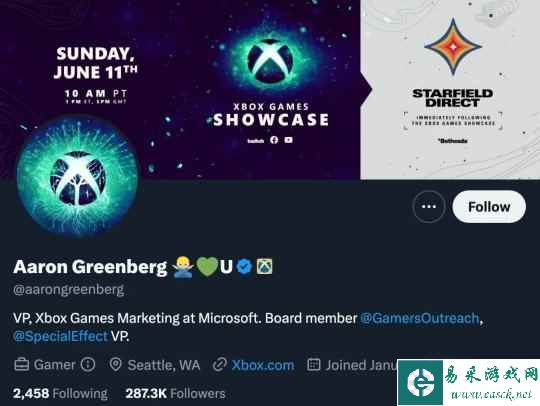Click the briefcase Gamer category icon
Screen dimensions: 540x406
pos(21,365)
